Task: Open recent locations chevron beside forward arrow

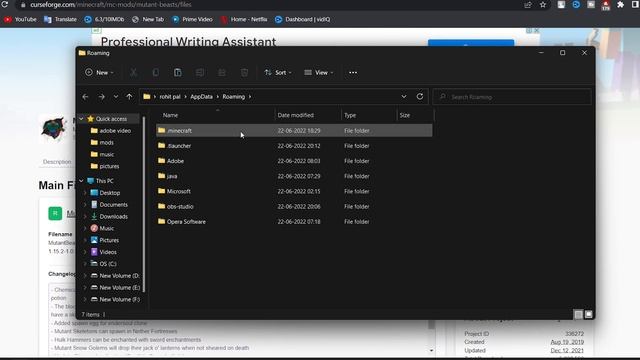Action: pos(116,97)
